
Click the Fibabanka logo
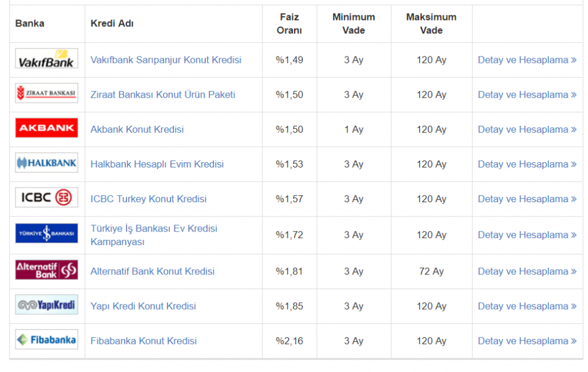[x=46, y=340]
